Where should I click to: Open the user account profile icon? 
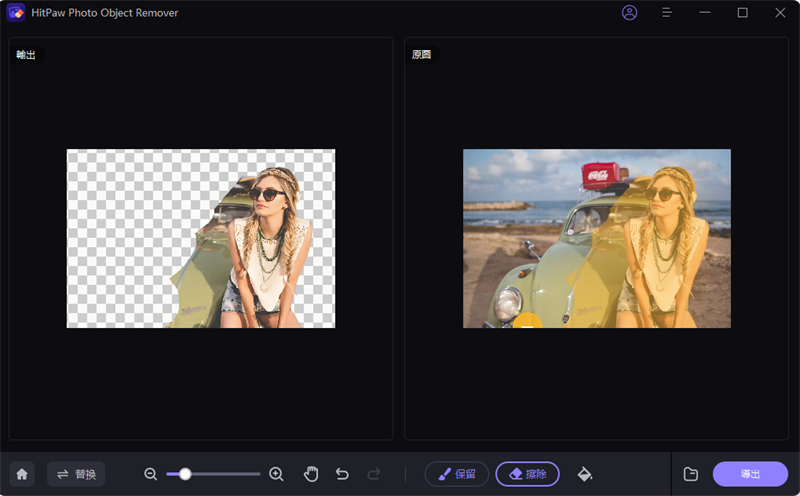629,13
